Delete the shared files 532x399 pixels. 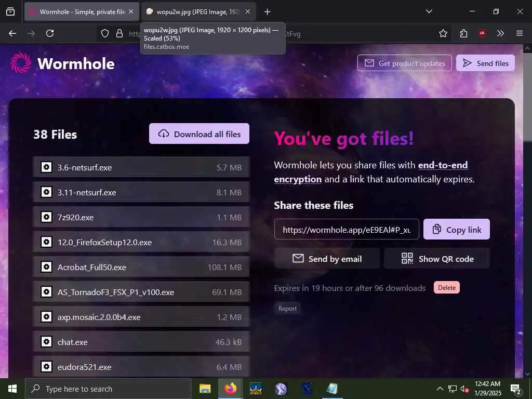point(447,287)
